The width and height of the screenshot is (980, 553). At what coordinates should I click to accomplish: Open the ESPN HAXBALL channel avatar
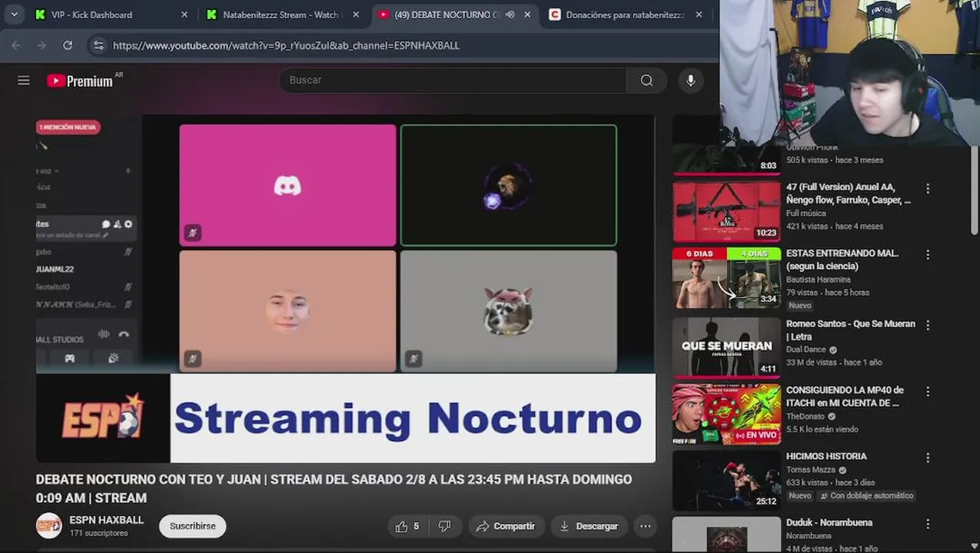[x=49, y=525]
